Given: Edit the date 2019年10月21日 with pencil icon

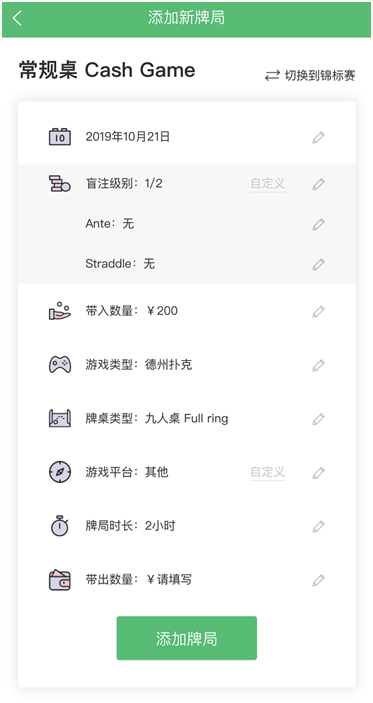Looking at the screenshot, I should tap(318, 137).
